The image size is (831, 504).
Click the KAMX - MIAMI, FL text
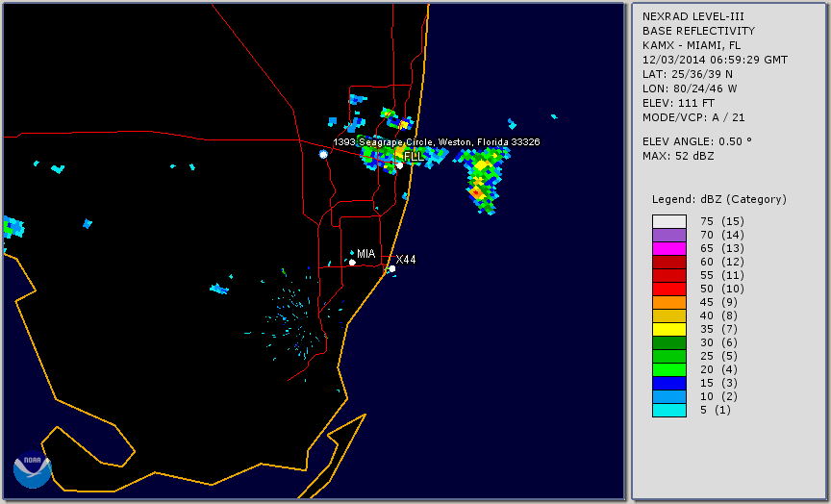pyautogui.click(x=692, y=45)
